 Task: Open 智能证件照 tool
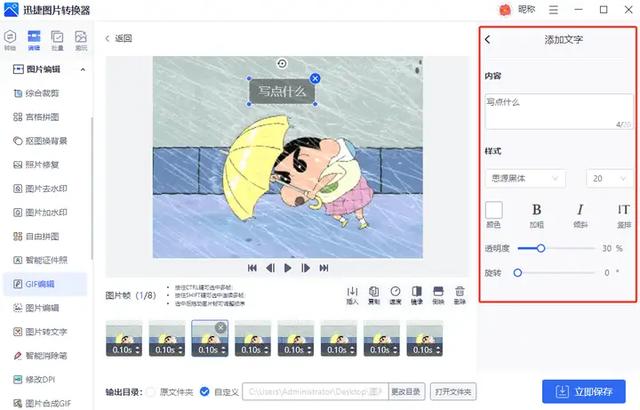click(40, 260)
